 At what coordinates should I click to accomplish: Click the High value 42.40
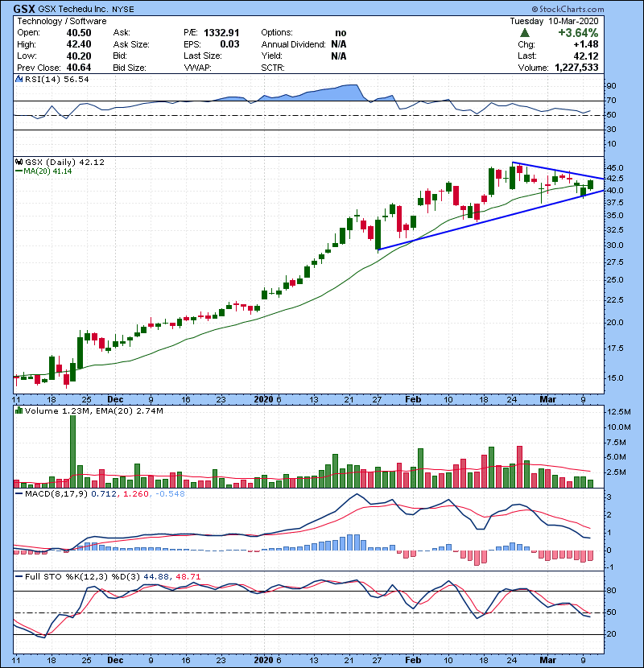coord(79,44)
